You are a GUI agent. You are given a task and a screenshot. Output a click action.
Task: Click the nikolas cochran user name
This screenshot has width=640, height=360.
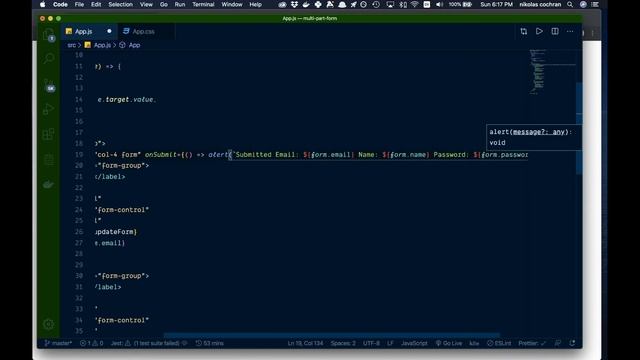[x=540, y=4]
